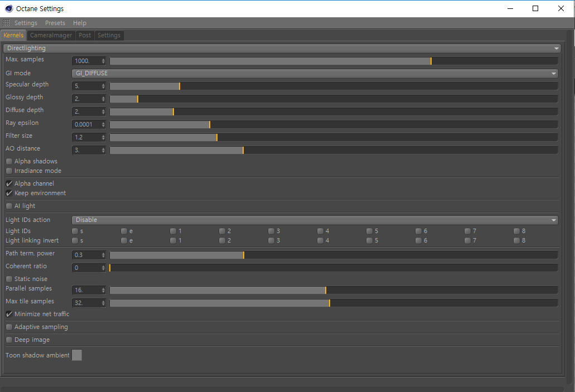The image size is (575, 392).
Task: Uncheck the Minimize net traffic checkbox
Action: pos(9,314)
